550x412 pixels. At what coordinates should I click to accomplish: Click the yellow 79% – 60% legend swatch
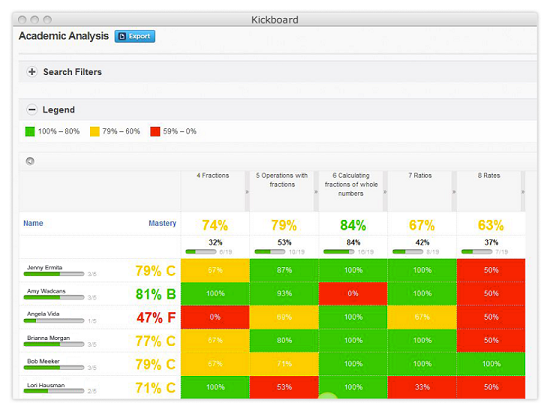[x=95, y=131]
